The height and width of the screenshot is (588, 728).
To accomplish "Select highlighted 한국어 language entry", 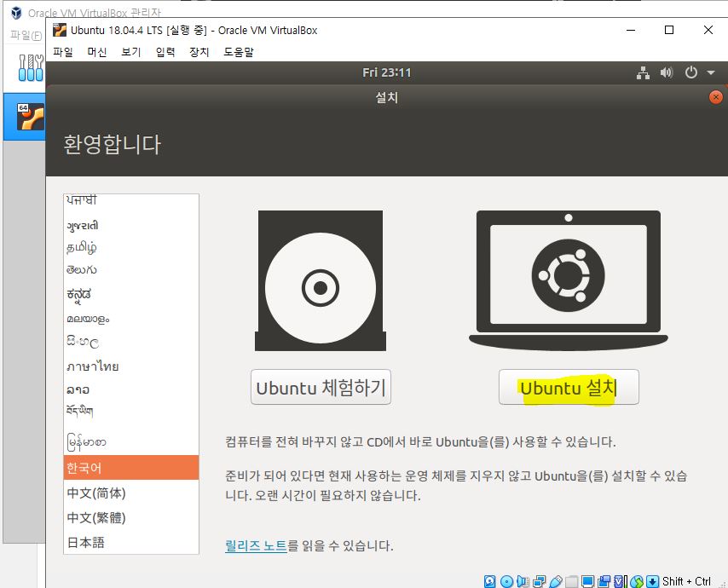I will [131, 467].
